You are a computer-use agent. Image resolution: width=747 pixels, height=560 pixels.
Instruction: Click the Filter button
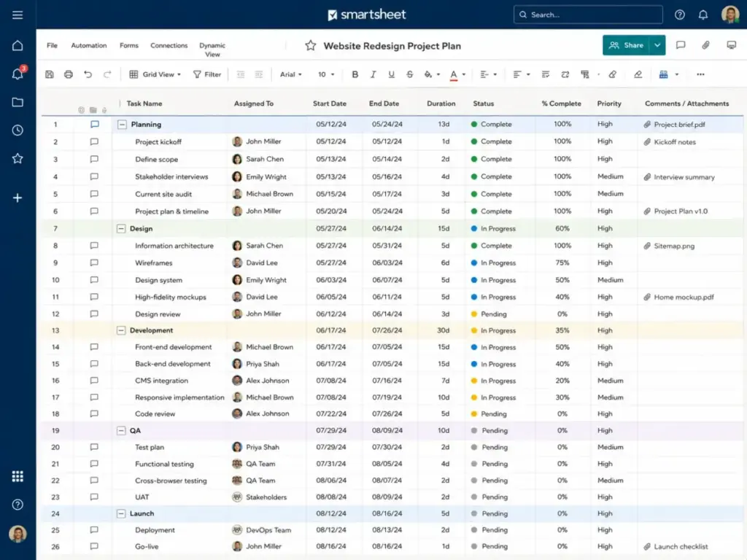point(207,74)
